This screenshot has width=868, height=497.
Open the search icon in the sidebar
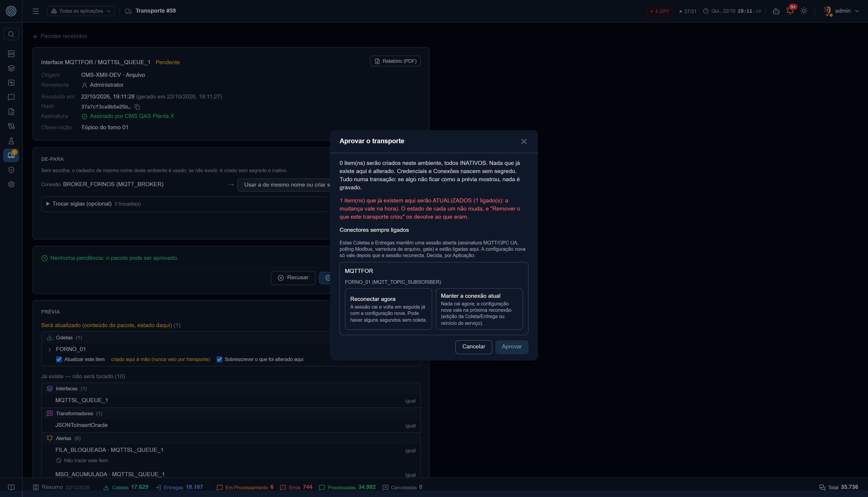[11, 34]
